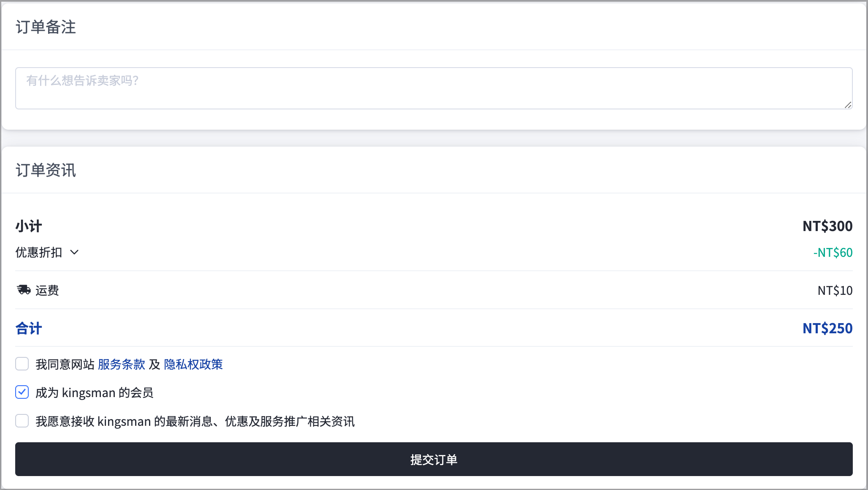This screenshot has height=490, width=868.
Task: Click the 订单备注 section heading
Action: pyautogui.click(x=46, y=27)
